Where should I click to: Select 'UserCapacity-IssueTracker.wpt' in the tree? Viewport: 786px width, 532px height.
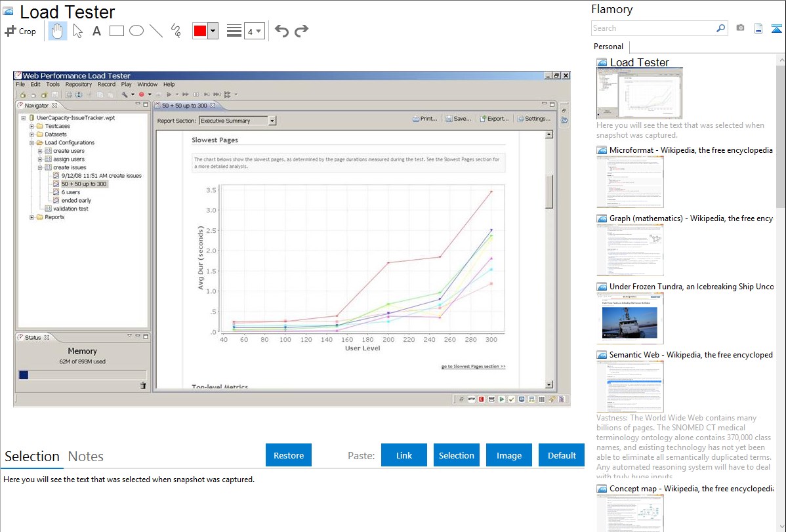click(x=75, y=118)
